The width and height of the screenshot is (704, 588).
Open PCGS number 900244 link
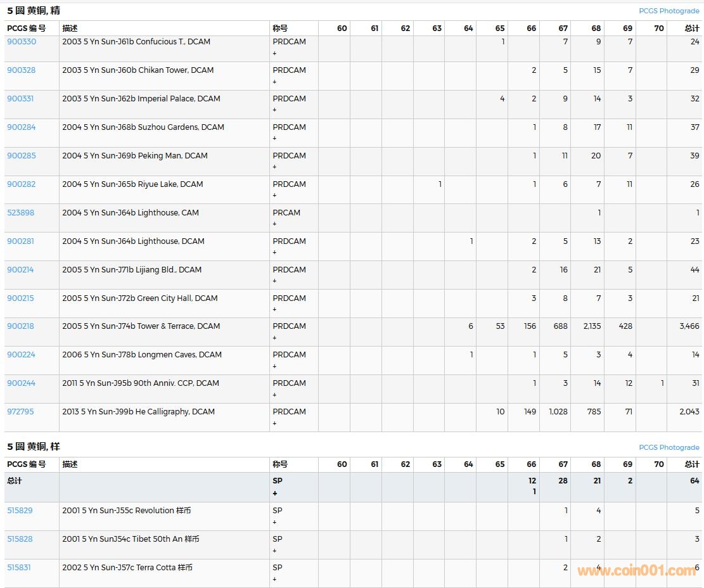pos(21,383)
